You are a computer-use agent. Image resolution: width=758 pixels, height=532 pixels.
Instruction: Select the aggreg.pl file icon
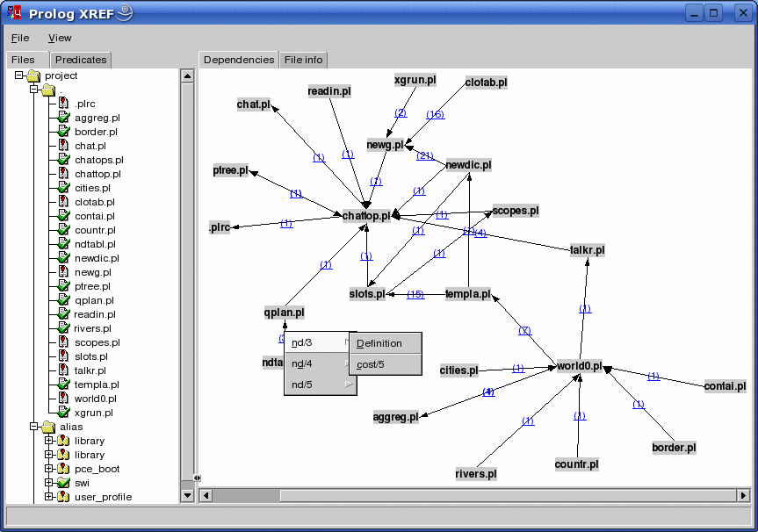(x=63, y=118)
